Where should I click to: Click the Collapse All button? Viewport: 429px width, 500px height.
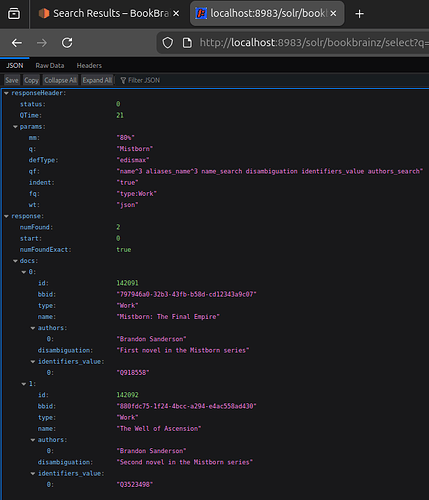click(x=60, y=80)
